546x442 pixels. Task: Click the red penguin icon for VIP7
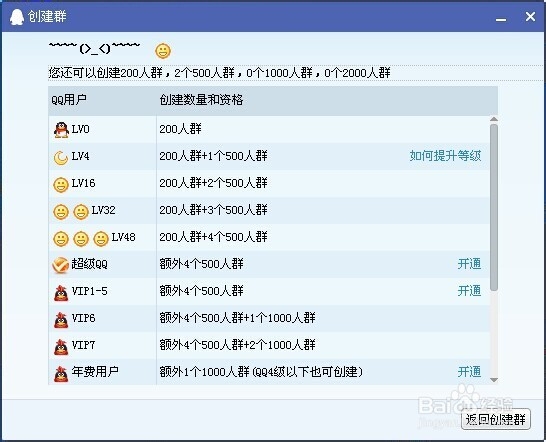tap(61, 347)
